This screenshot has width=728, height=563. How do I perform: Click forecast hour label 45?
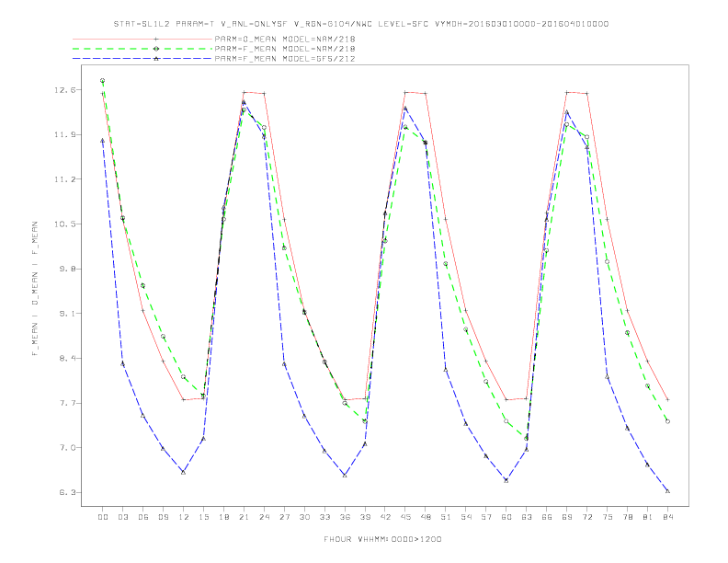pyautogui.click(x=405, y=517)
